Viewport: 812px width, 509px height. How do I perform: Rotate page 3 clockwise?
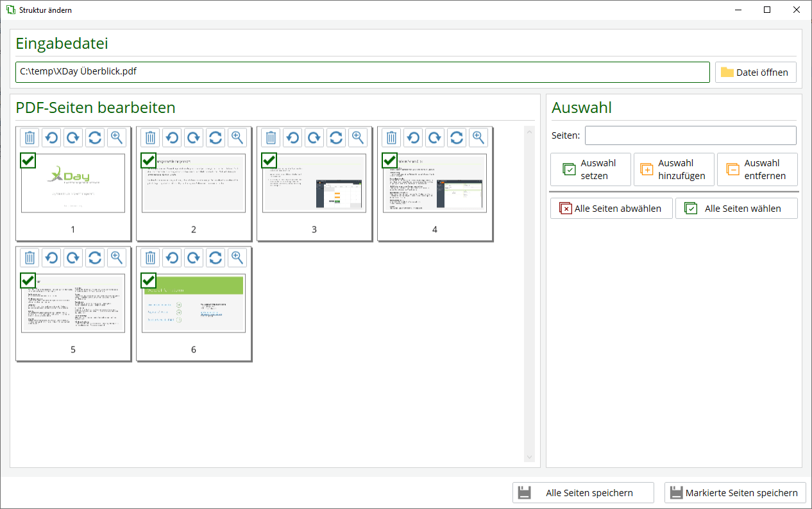[314, 137]
